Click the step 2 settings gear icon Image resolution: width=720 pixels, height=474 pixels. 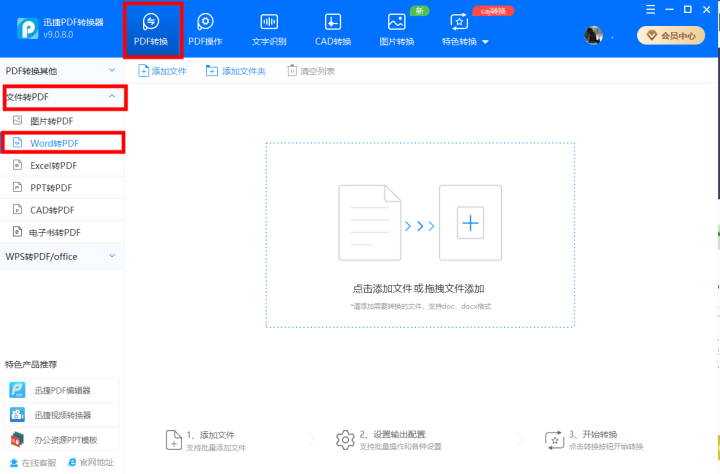(345, 440)
